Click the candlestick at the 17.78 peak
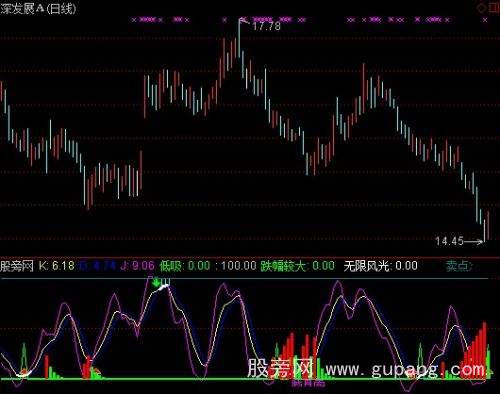The width and height of the screenshot is (500, 394). pos(239,38)
